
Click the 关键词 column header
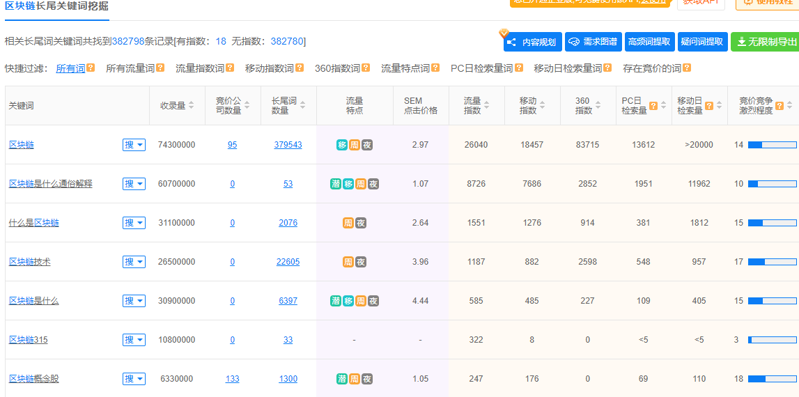[20, 105]
